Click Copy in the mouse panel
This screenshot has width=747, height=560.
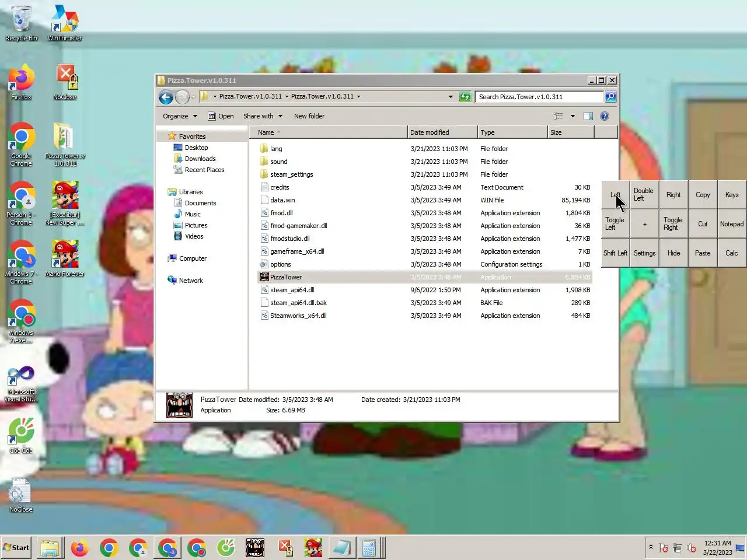point(703,195)
